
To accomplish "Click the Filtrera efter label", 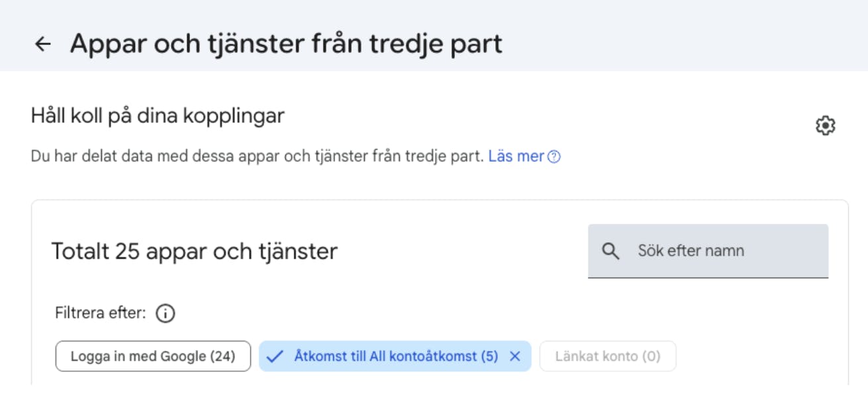I will click(100, 313).
